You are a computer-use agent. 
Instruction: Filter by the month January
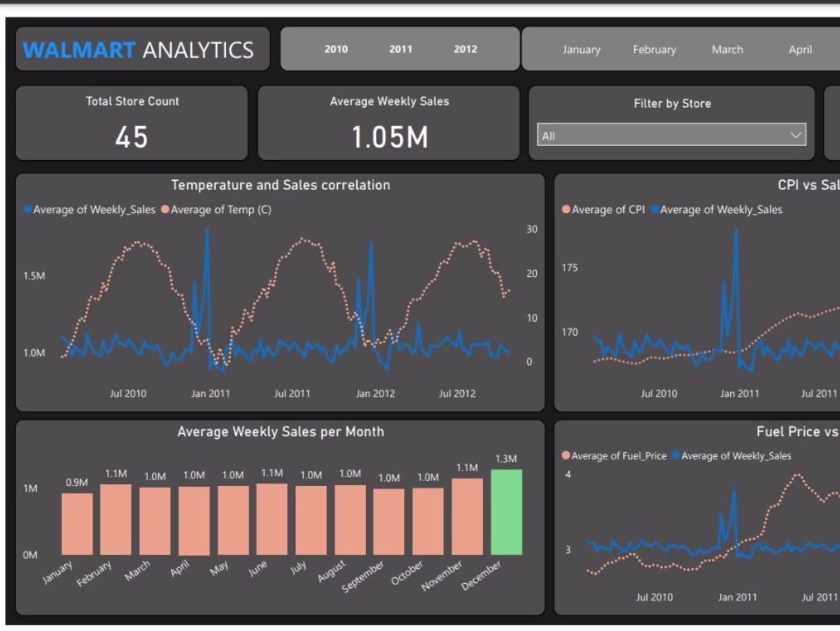[x=581, y=49]
